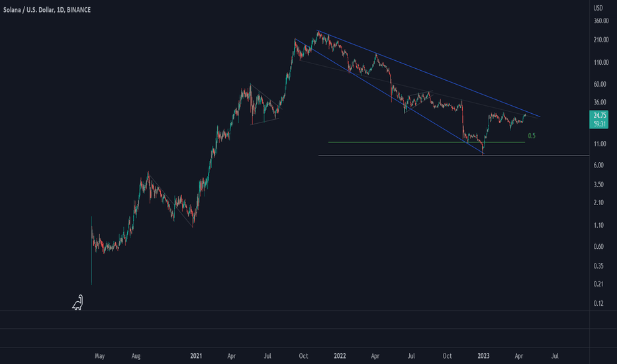Click the current price tag 24.75
Viewport: 617px width, 364px height.
[599, 120]
